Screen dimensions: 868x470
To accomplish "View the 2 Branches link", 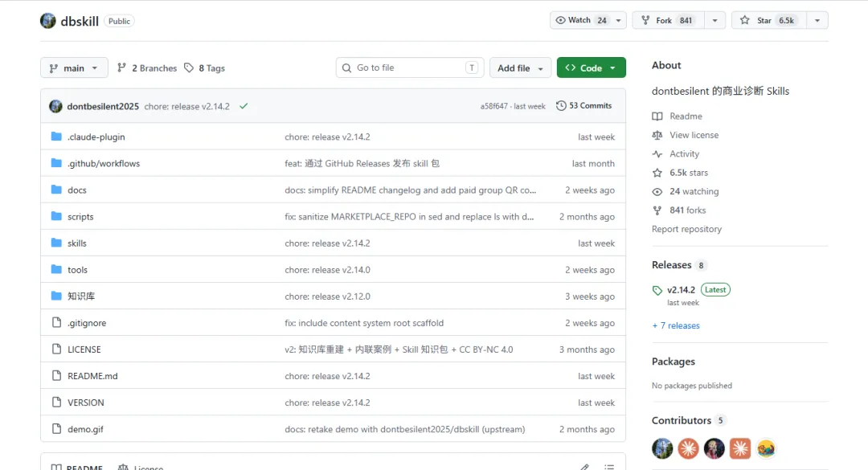I will tap(147, 67).
